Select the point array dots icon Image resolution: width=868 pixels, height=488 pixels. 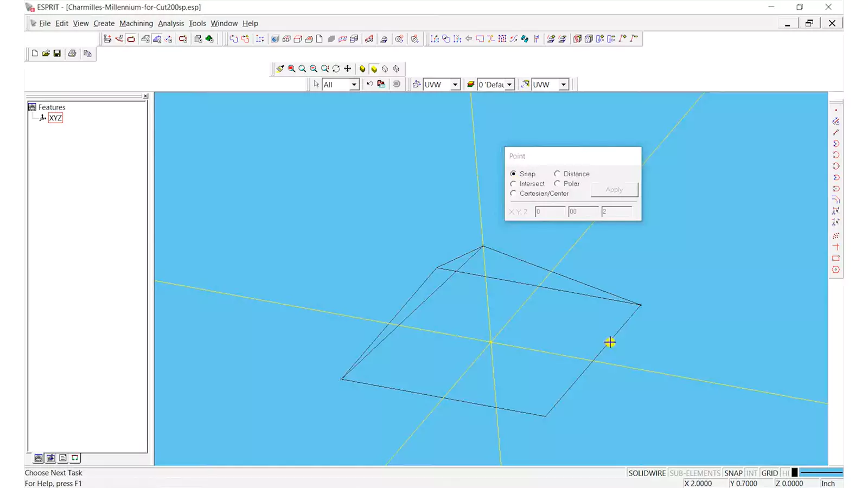836,235
